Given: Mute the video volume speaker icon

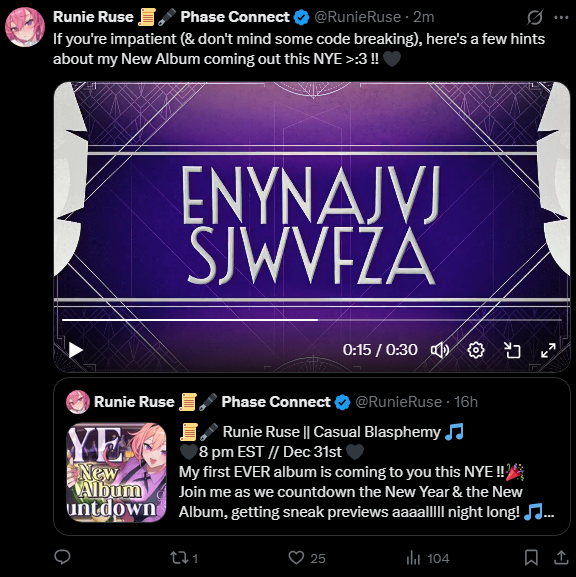Looking at the screenshot, I should pos(440,350).
